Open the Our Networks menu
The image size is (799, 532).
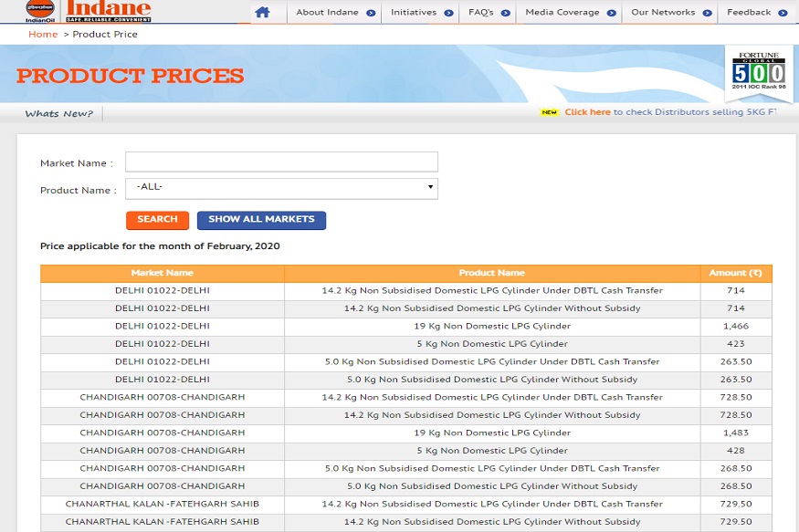(663, 12)
